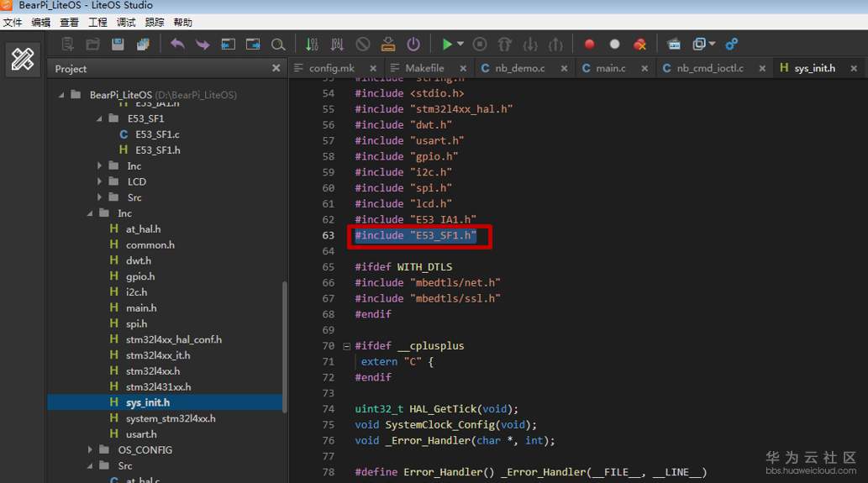868x483 pixels.
Task: Collapse the BearPi_LiteOS root node
Action: pyautogui.click(x=61, y=95)
